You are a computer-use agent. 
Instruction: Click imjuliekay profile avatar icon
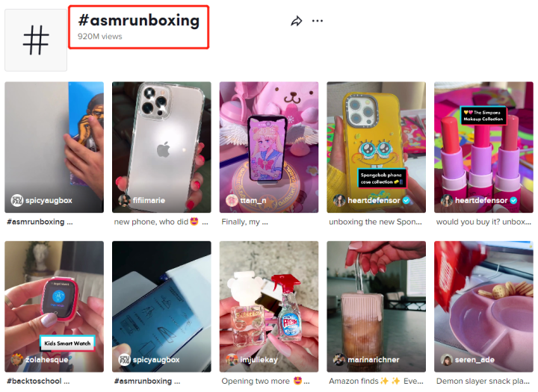(x=232, y=359)
